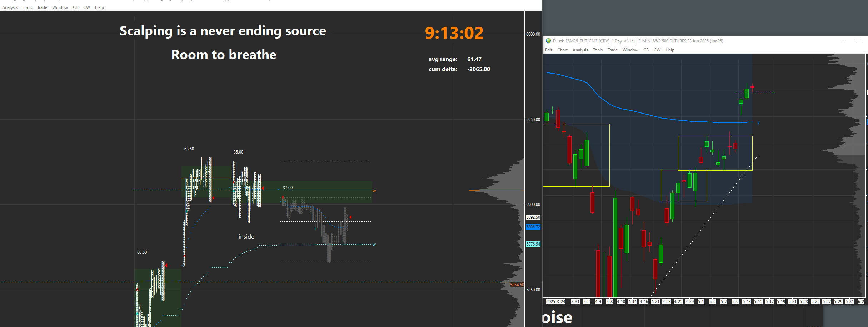Click the 5-9 date label on daily chart
The height and width of the screenshot is (327, 868).
tap(735, 302)
